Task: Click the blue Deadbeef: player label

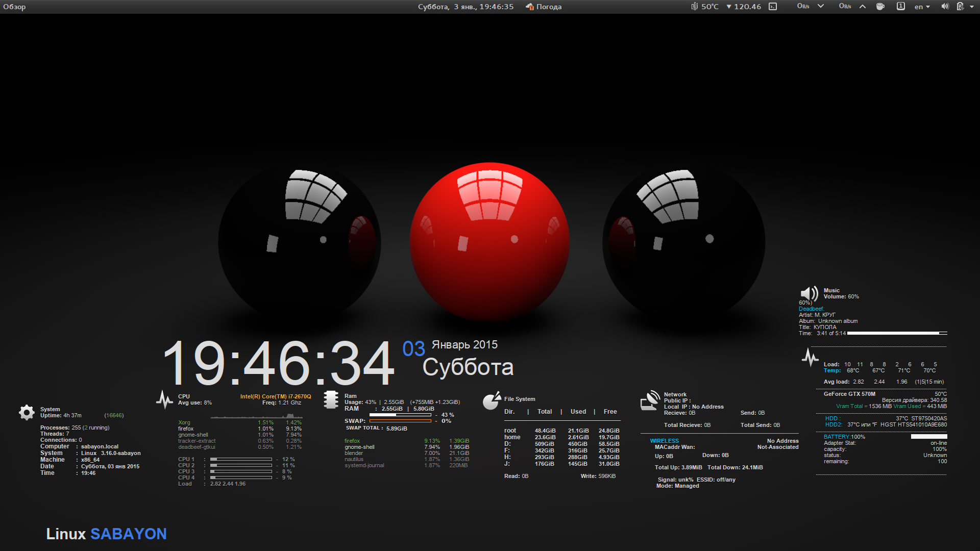Action: [x=812, y=309]
